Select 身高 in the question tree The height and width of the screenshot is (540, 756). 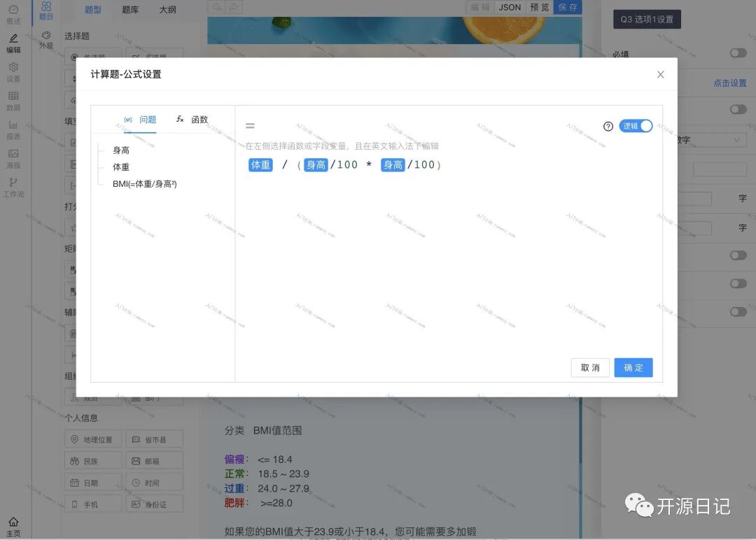tap(121, 150)
